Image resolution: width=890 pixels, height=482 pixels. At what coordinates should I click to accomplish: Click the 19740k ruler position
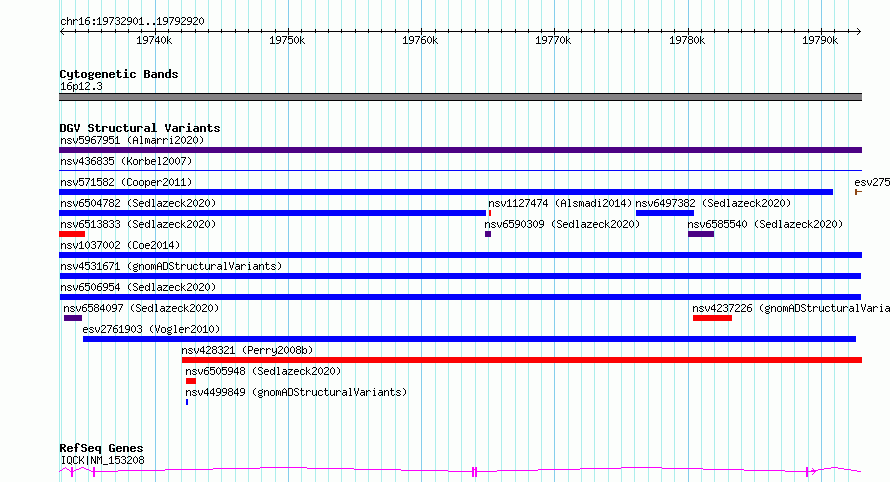(154, 40)
